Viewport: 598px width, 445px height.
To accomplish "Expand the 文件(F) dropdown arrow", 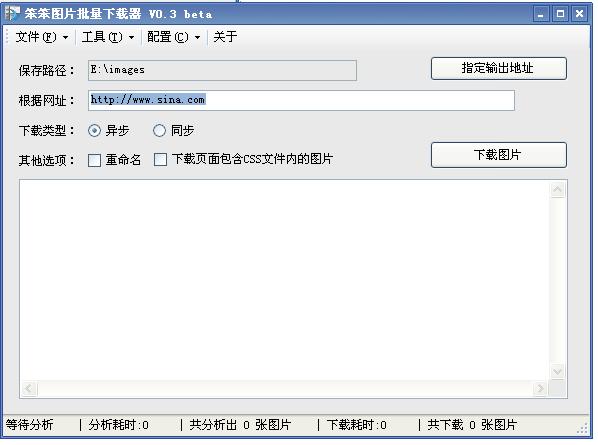I will (66, 37).
